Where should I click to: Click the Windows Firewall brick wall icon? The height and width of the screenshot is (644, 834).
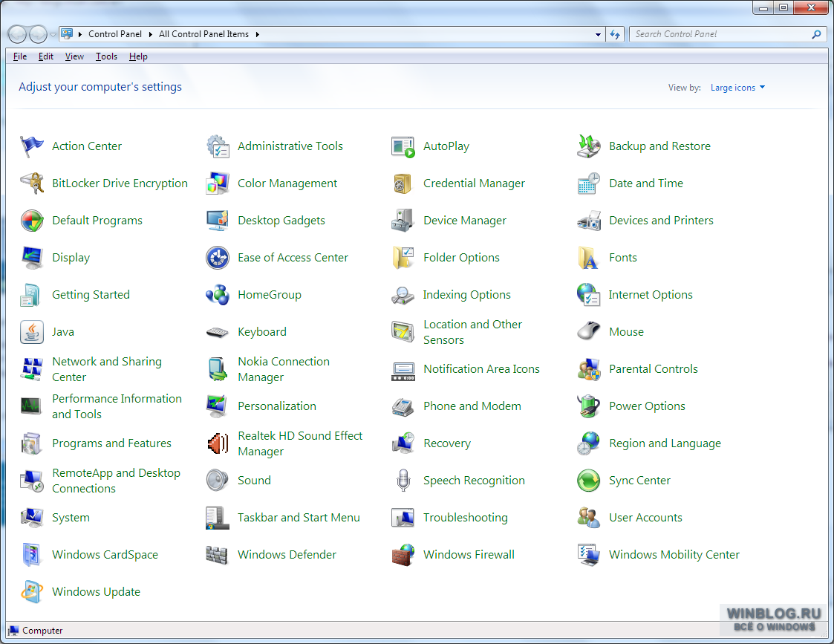pyautogui.click(x=403, y=555)
